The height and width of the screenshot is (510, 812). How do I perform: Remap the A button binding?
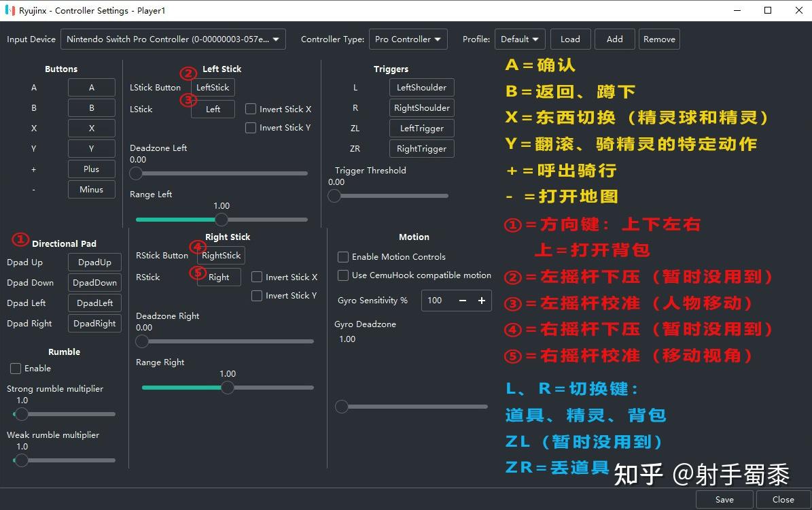91,87
